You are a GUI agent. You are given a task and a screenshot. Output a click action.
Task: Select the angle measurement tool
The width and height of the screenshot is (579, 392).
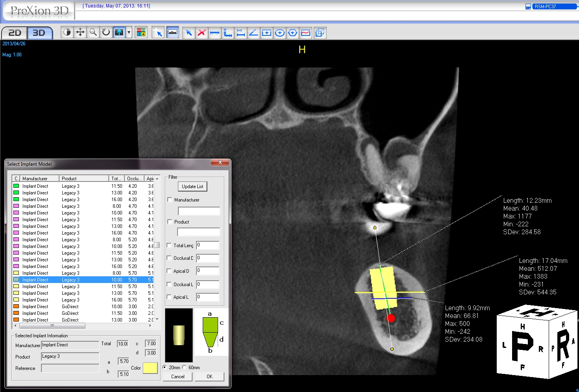[x=253, y=33]
